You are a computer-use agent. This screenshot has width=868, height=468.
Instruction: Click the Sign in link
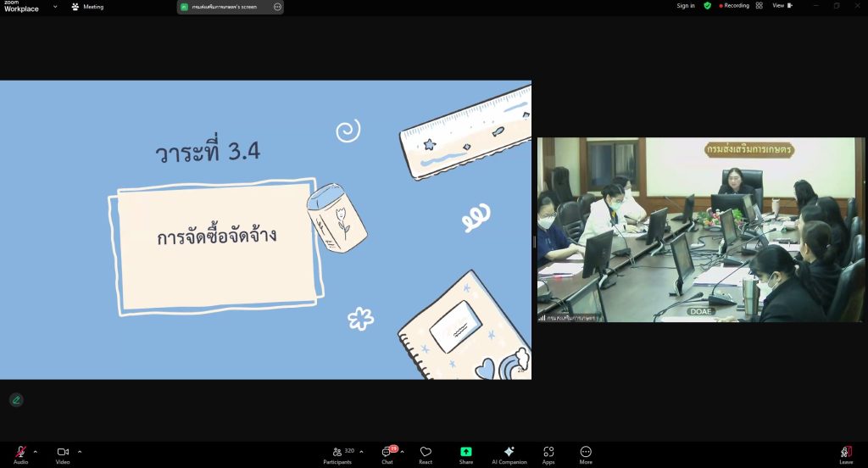tap(686, 6)
